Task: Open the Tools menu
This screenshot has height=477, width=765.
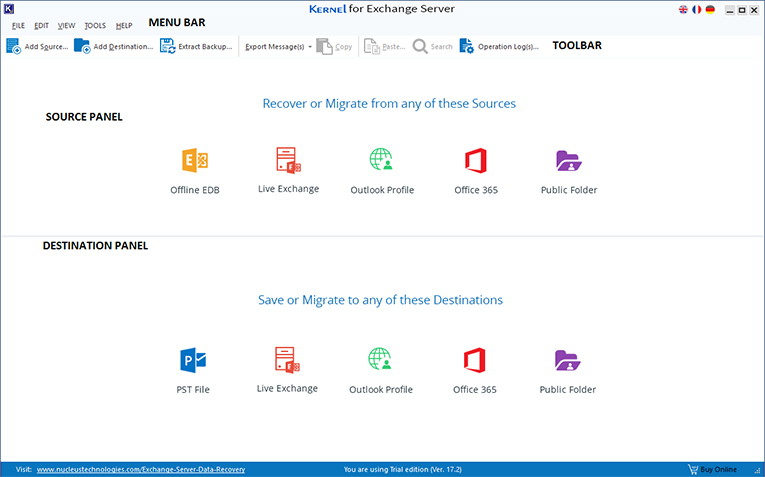Action: pos(95,25)
